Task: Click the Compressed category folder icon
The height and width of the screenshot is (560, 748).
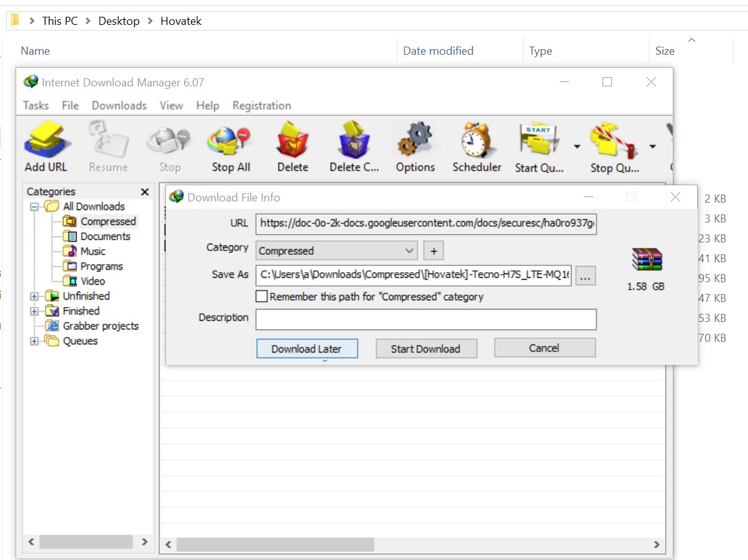Action: point(70,221)
